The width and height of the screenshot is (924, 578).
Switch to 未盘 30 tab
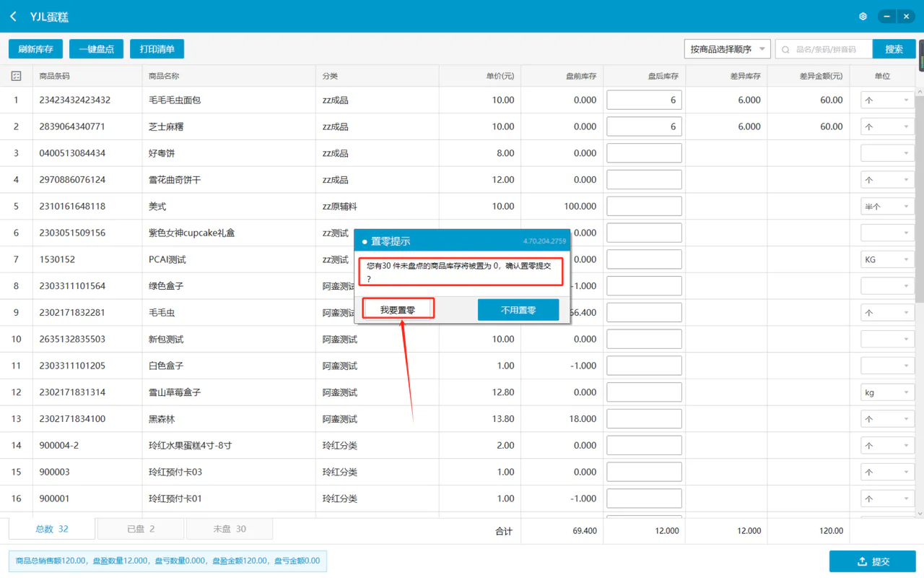click(230, 529)
